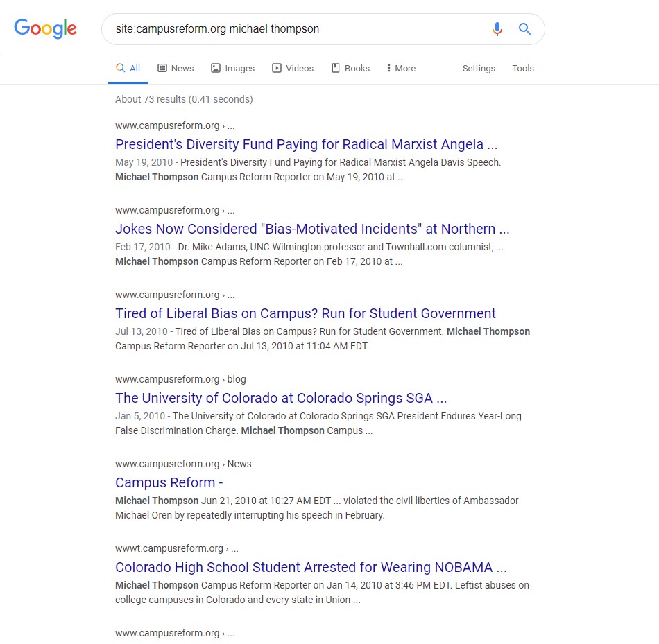Open the Tools filter options
Viewport: 659px width, 644px height.
click(x=523, y=68)
